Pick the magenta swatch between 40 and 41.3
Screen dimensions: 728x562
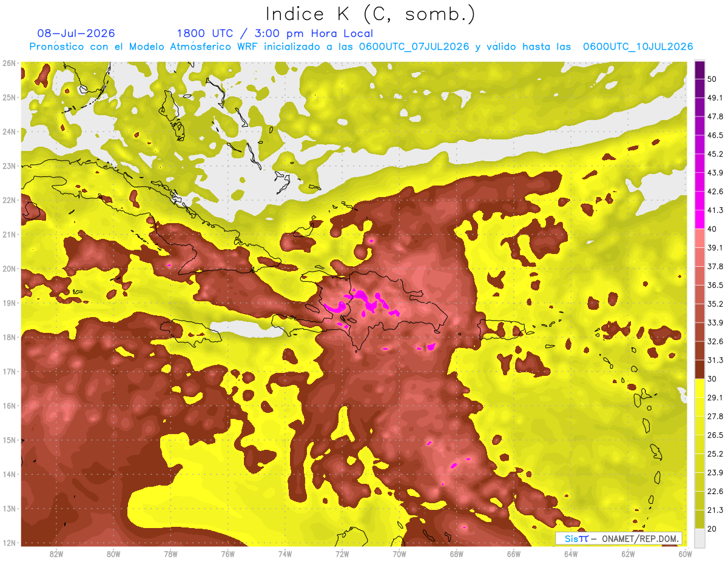(x=699, y=219)
